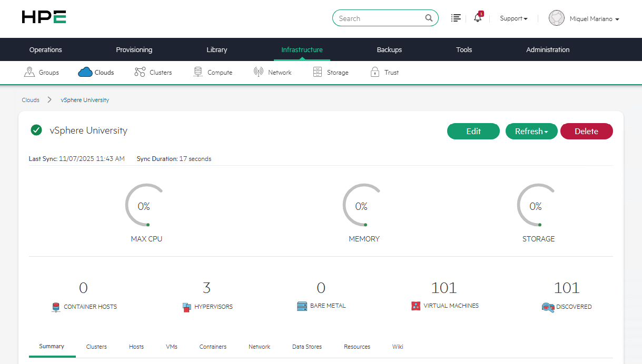642x364 pixels.
Task: Switch to the Summary tab
Action: click(52, 346)
